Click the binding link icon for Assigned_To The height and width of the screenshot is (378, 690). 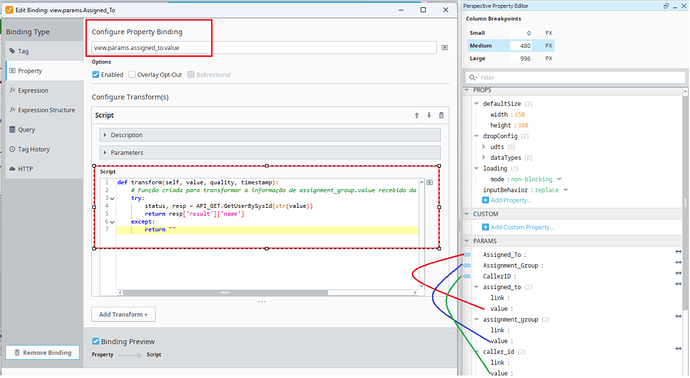pyautogui.click(x=467, y=255)
